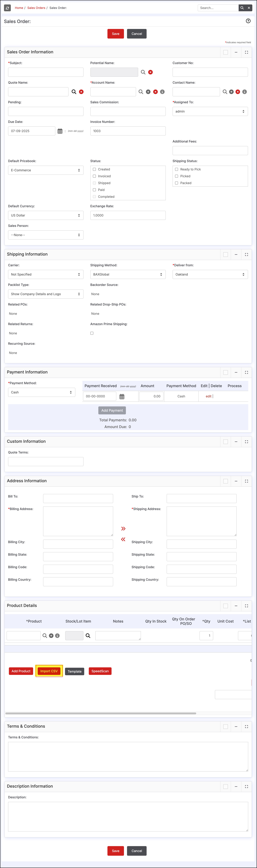Viewport: 257px width, 868px height.
Task: Go to Sales Orders breadcrumb link
Action: [36, 8]
